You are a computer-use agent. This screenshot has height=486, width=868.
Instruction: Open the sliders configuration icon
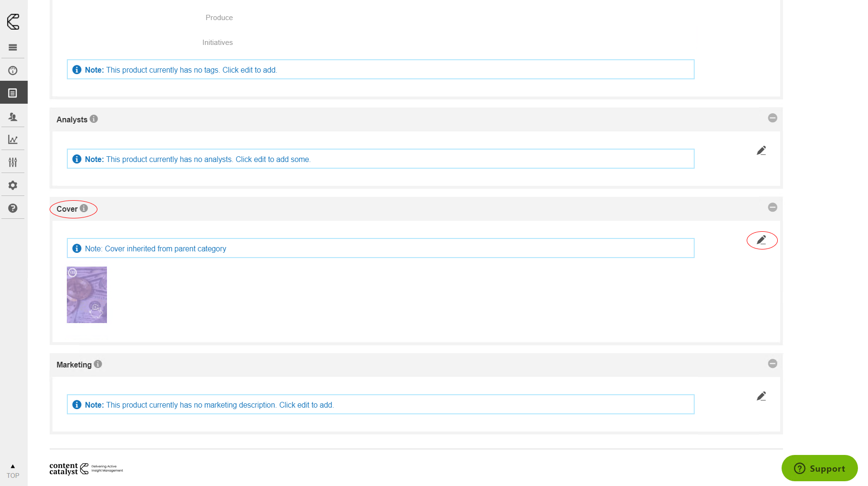(x=13, y=162)
